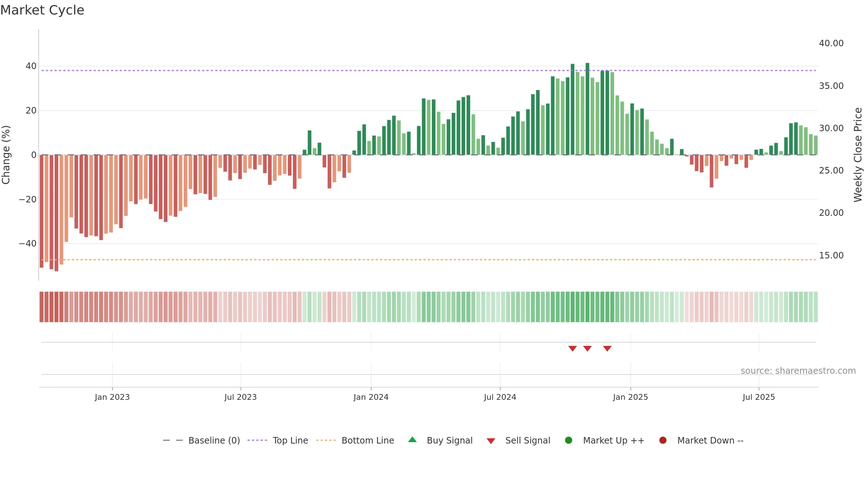Click the Market Up ++ green circle icon
The width and height of the screenshot is (868, 488).
(x=569, y=440)
